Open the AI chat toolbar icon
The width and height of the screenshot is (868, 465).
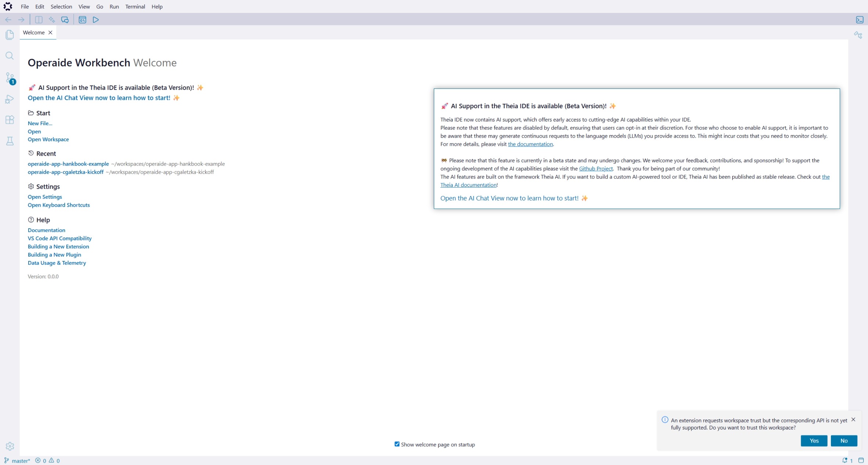coord(65,20)
